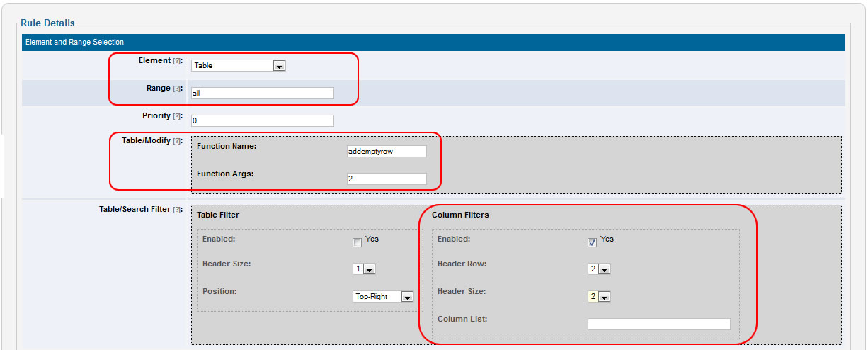Viewport: 868px width, 350px height.
Task: Expand the Column Filters Header Row dropdown
Action: click(599, 269)
